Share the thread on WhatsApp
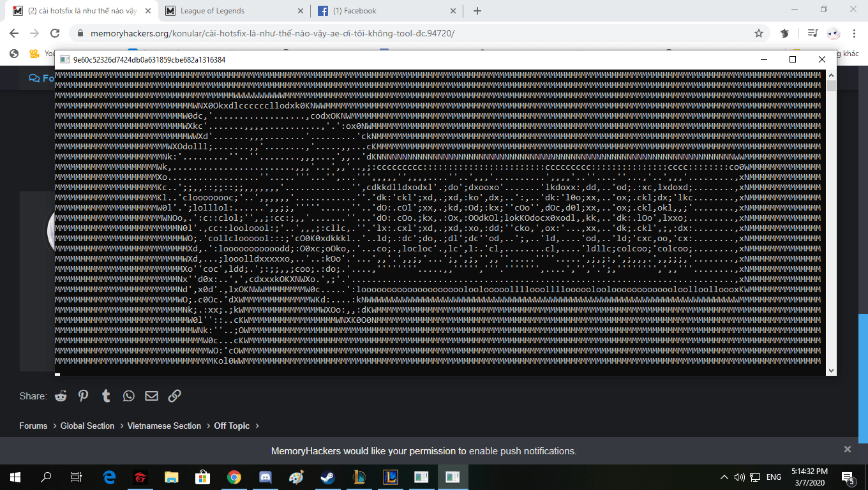Image resolution: width=868 pixels, height=490 pixels. pyautogui.click(x=129, y=396)
